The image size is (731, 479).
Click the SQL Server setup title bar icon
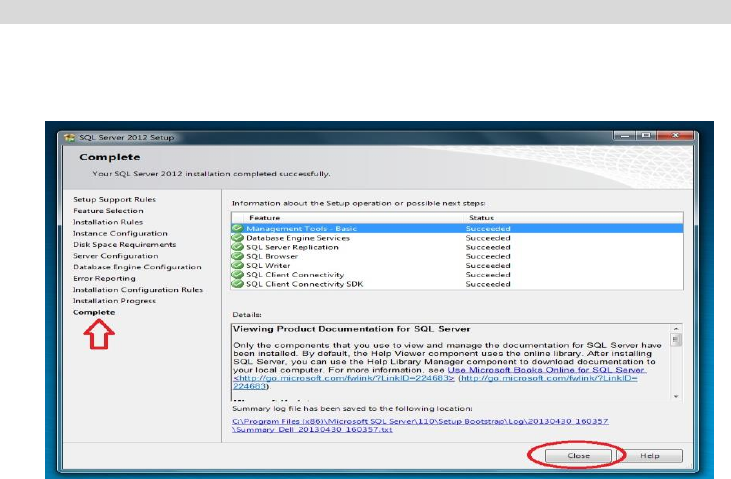click(x=69, y=138)
